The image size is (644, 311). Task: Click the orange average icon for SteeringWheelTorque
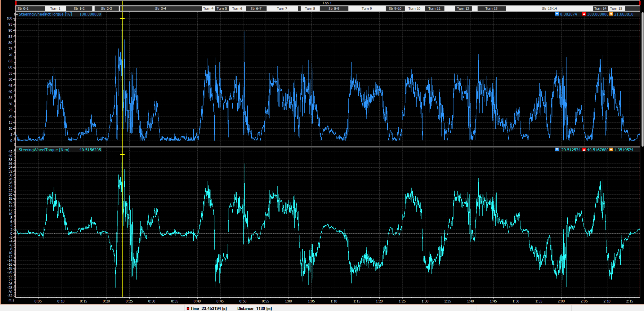click(611, 150)
